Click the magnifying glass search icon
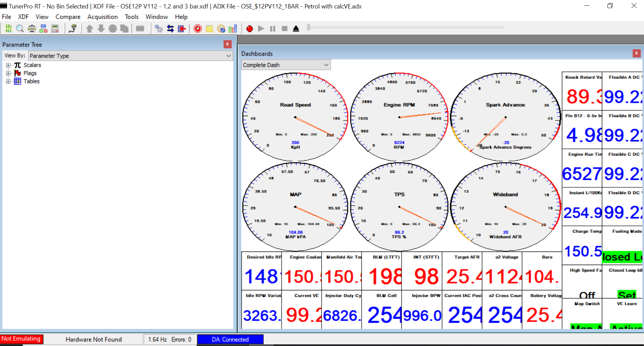 click(x=20, y=29)
